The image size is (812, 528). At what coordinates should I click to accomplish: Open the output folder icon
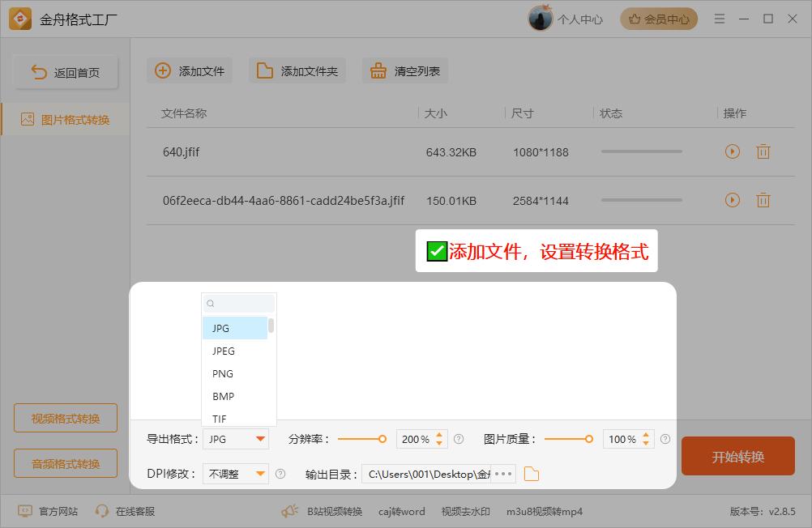tap(532, 474)
